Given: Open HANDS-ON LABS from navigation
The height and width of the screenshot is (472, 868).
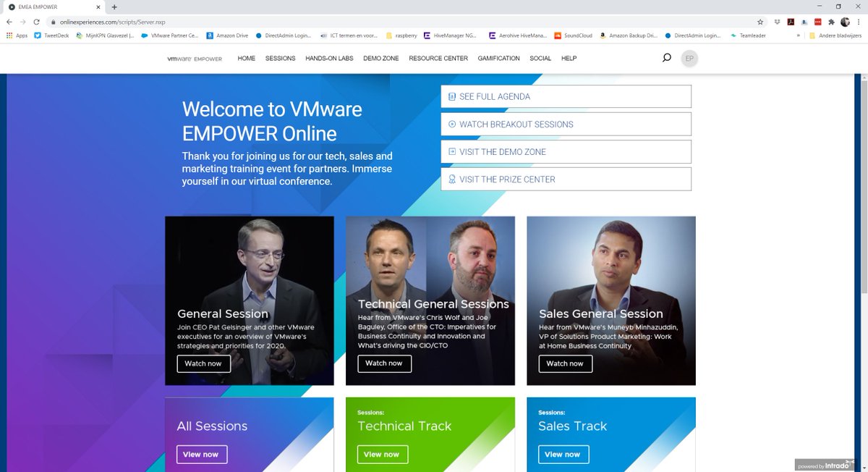Looking at the screenshot, I should (x=330, y=59).
